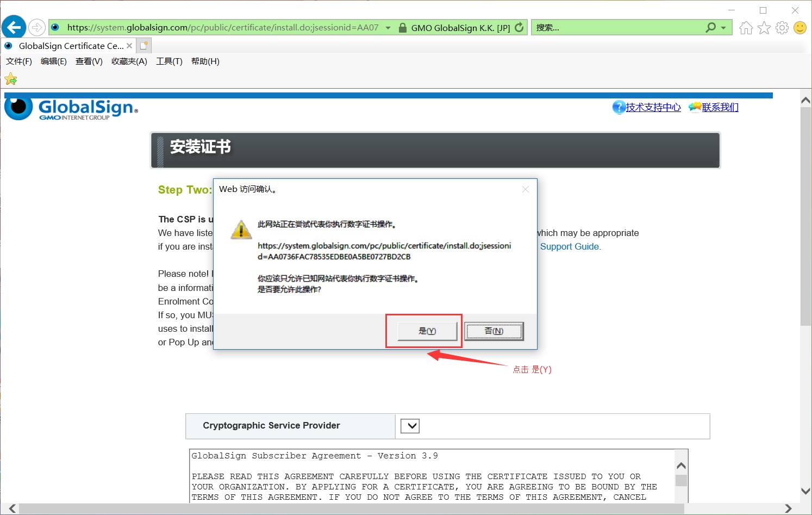The image size is (812, 515).
Task: Open the Favorites star icon
Action: coord(764,28)
